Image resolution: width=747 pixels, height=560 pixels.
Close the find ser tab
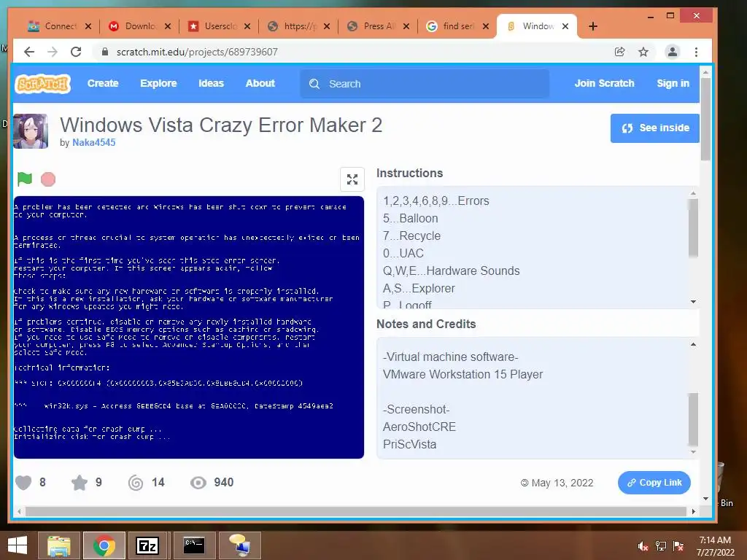(x=486, y=26)
